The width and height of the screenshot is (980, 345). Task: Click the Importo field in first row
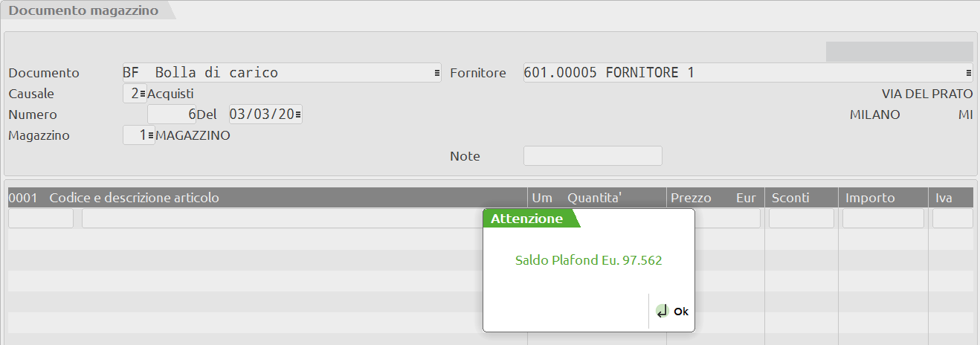coord(883,219)
